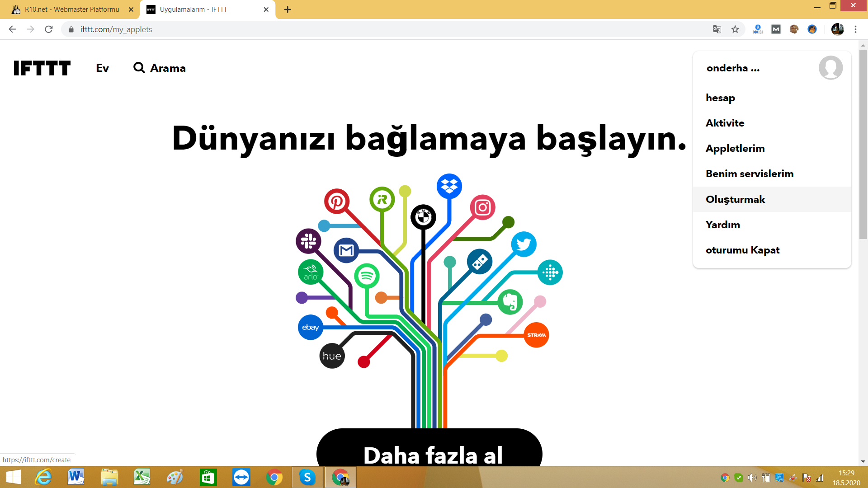The height and width of the screenshot is (488, 868).
Task: Go back to the previous page
Action: click(12, 29)
